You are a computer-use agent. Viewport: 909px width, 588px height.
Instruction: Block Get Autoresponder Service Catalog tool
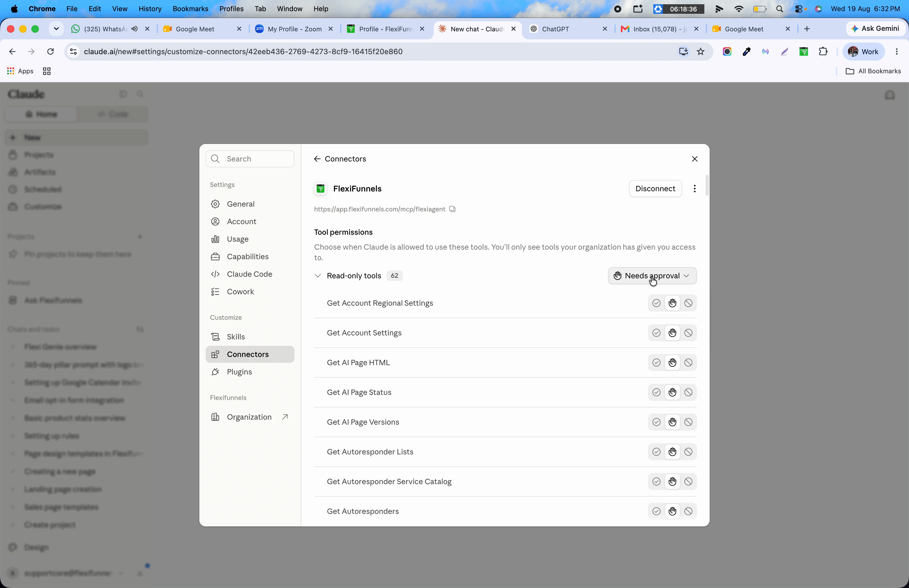(x=688, y=482)
